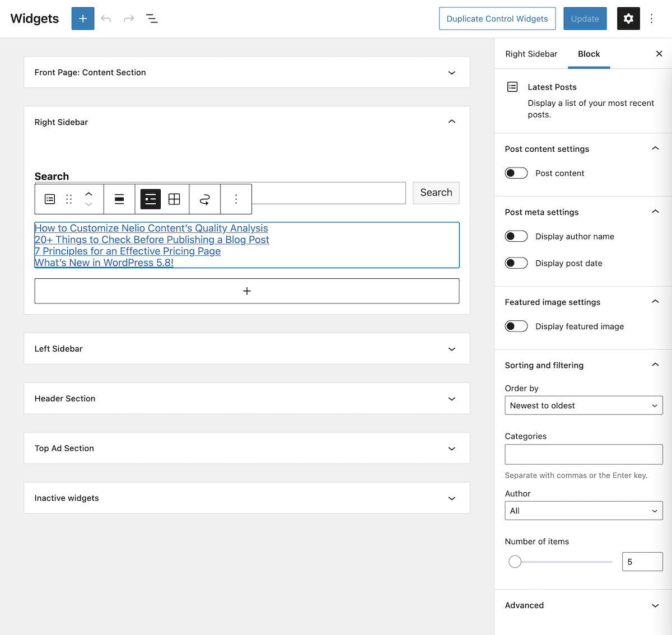This screenshot has height=635, width=672.
Task: Turn on Display post date
Action: tap(516, 263)
